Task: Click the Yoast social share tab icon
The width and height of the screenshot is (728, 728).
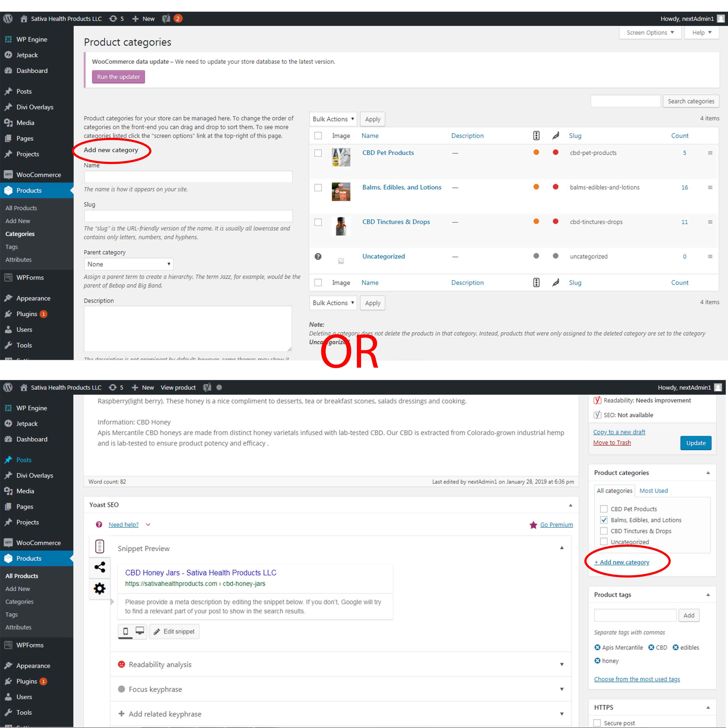Action: [x=99, y=567]
